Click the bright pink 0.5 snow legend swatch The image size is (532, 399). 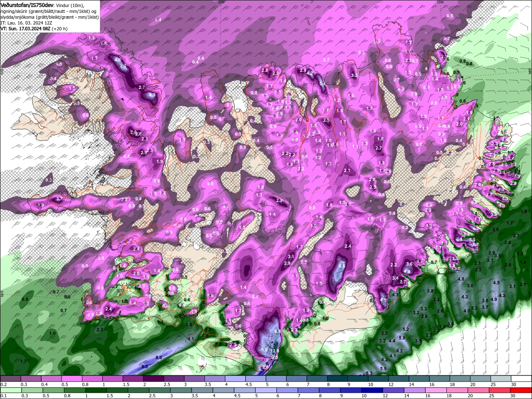point(71,379)
